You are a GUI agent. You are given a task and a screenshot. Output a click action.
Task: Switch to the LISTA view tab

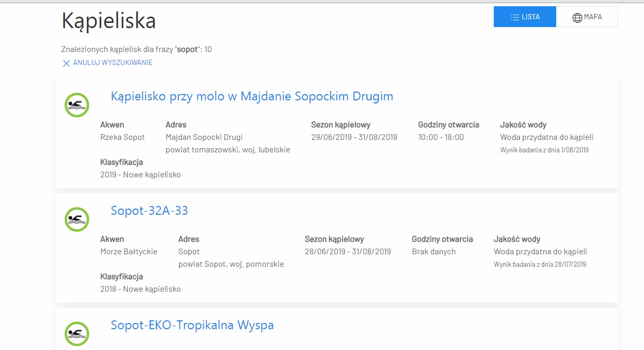tap(525, 17)
